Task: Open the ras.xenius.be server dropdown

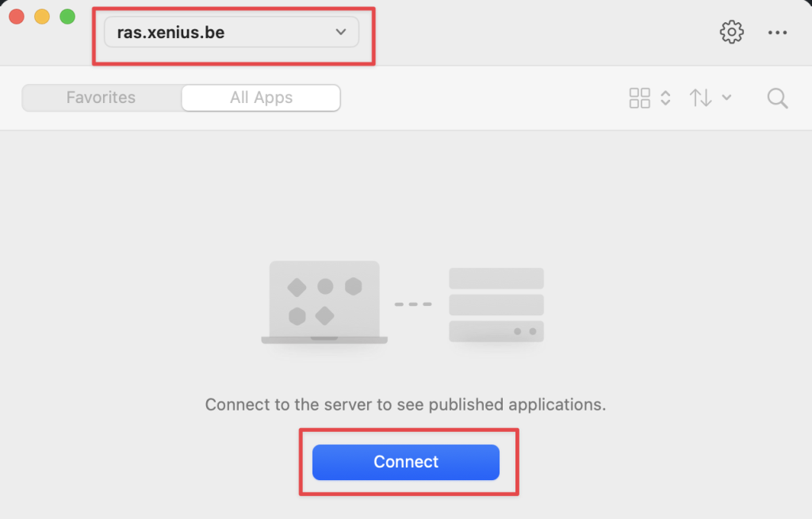Action: tap(231, 32)
